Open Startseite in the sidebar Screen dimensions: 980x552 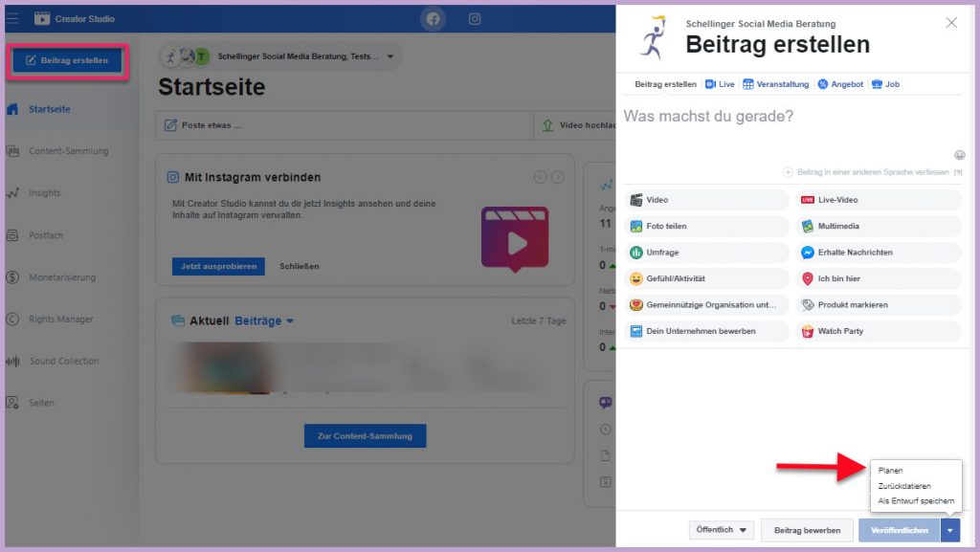[49, 109]
